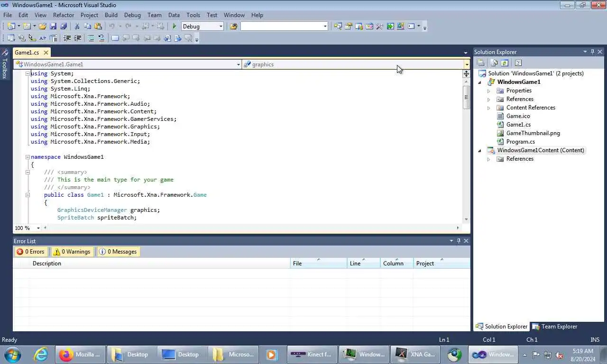Viewport: 607px width, 364px height.
Task: Click Display an Object Member List icon
Action: click(11, 38)
